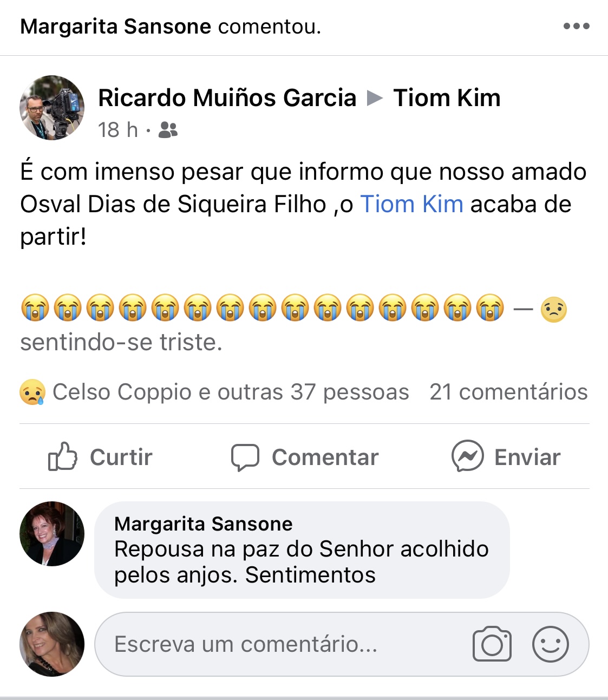The image size is (608, 700).
Task: Tap the sad reaction emoji icon
Action: coord(32,392)
